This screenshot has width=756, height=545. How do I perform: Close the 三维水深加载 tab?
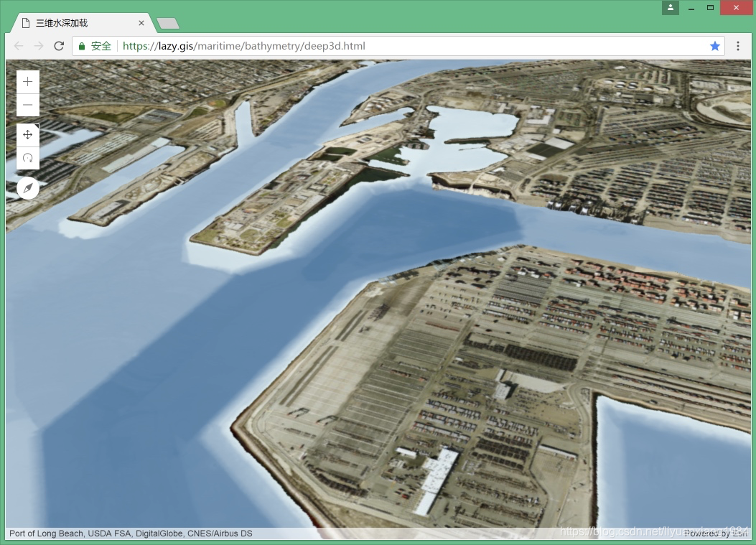coord(141,23)
